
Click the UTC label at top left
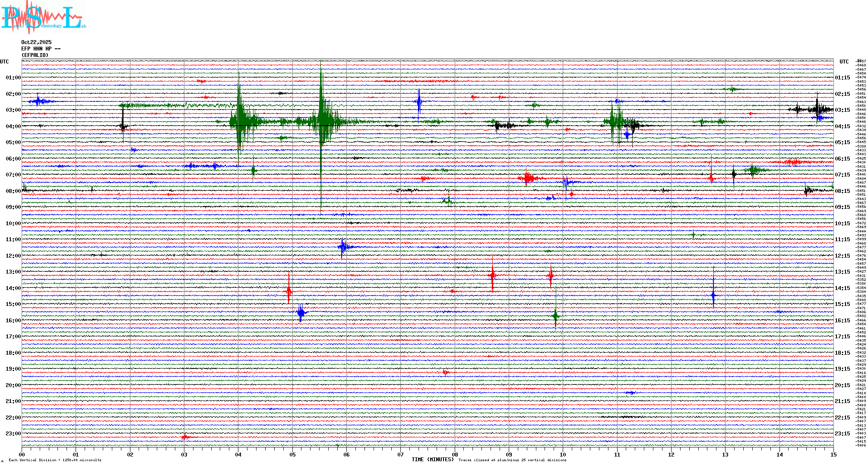[4, 62]
